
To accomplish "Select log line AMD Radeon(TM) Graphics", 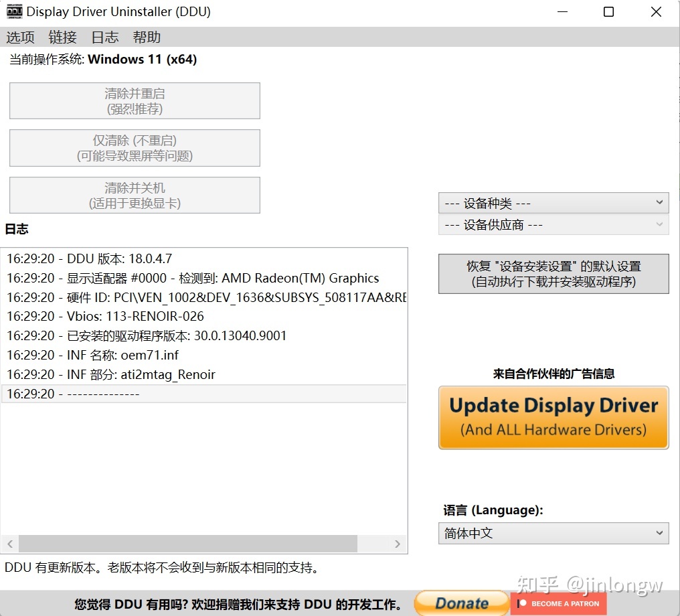I will 204,278.
